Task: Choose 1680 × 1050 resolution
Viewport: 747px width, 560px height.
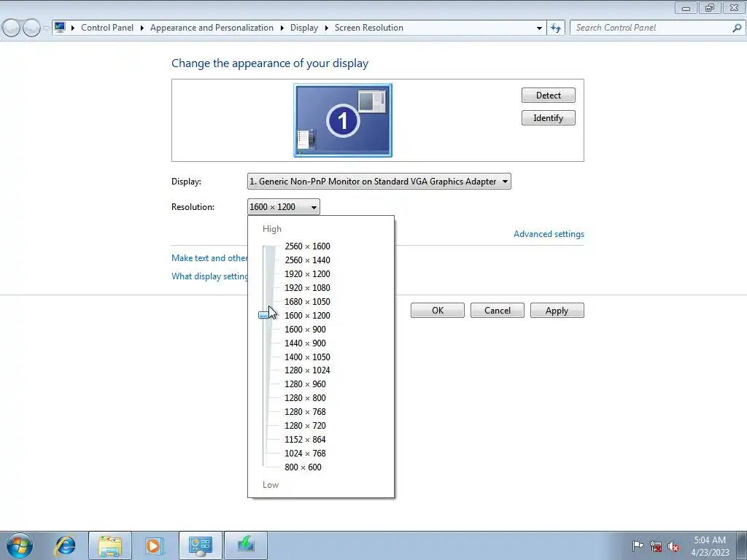Action: (x=307, y=301)
